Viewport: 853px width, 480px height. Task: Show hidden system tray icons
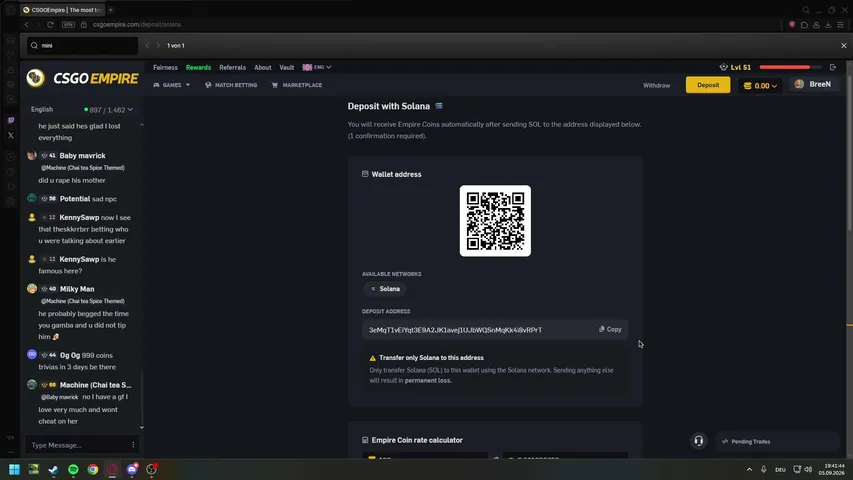click(x=749, y=469)
